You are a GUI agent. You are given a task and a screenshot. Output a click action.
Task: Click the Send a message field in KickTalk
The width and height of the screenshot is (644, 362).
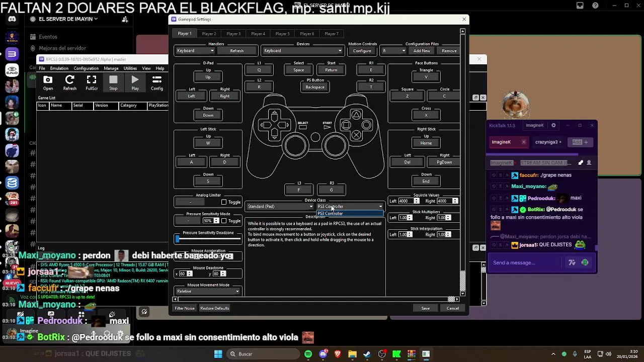pos(526,262)
